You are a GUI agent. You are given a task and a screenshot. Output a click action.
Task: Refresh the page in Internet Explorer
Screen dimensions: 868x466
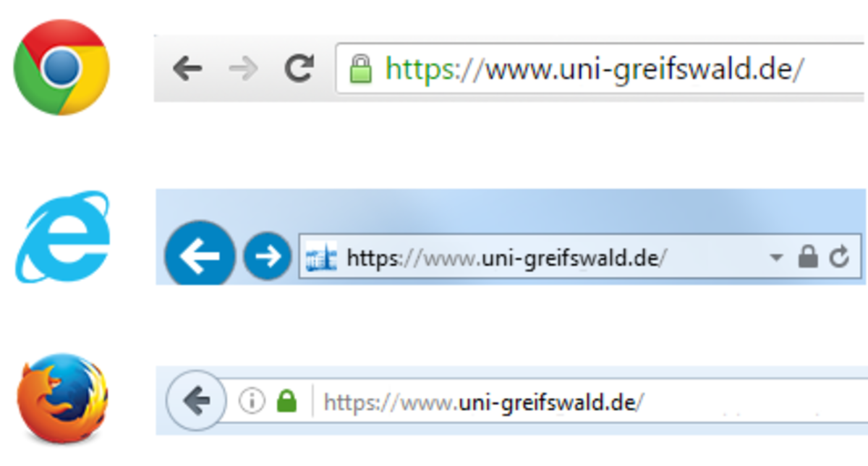(839, 256)
